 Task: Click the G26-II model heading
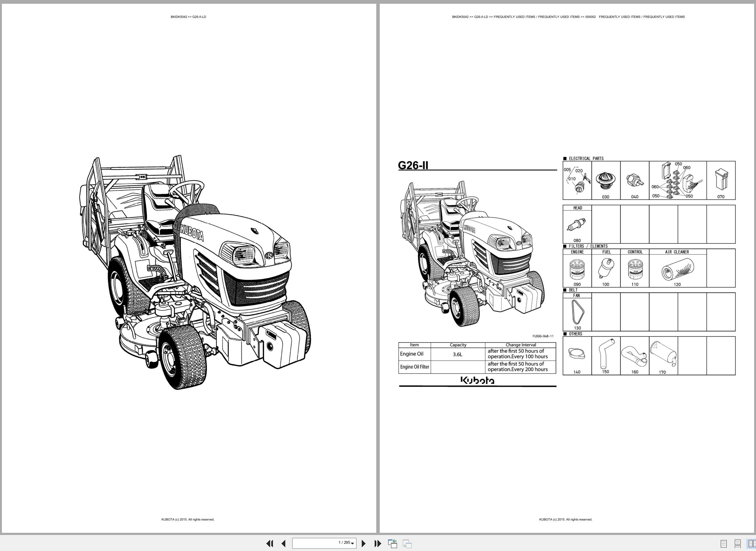[x=413, y=165]
